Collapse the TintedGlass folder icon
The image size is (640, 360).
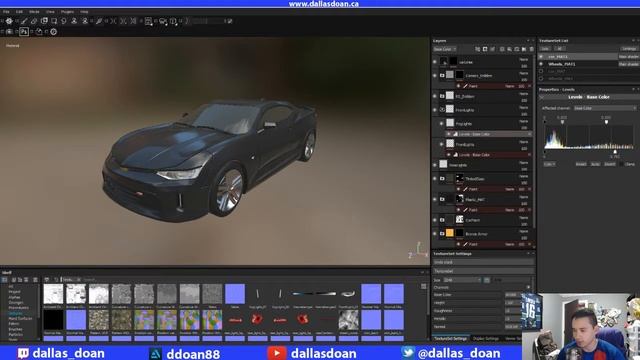(442, 179)
